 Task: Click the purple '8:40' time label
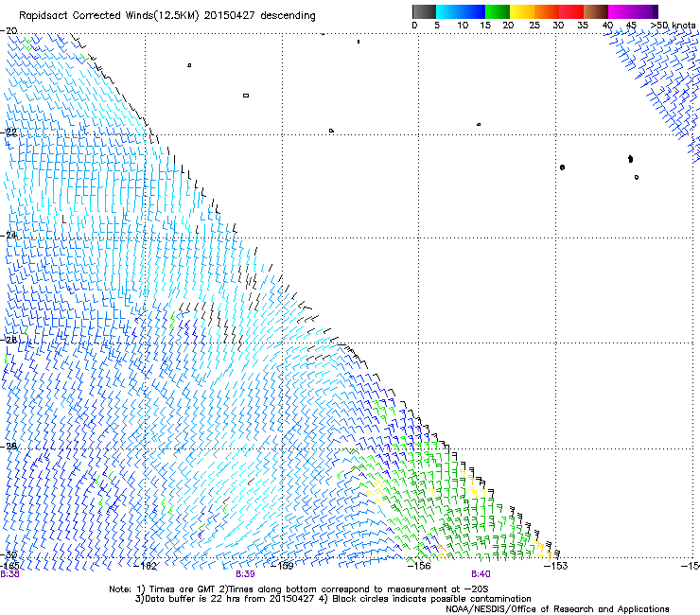pyautogui.click(x=481, y=574)
